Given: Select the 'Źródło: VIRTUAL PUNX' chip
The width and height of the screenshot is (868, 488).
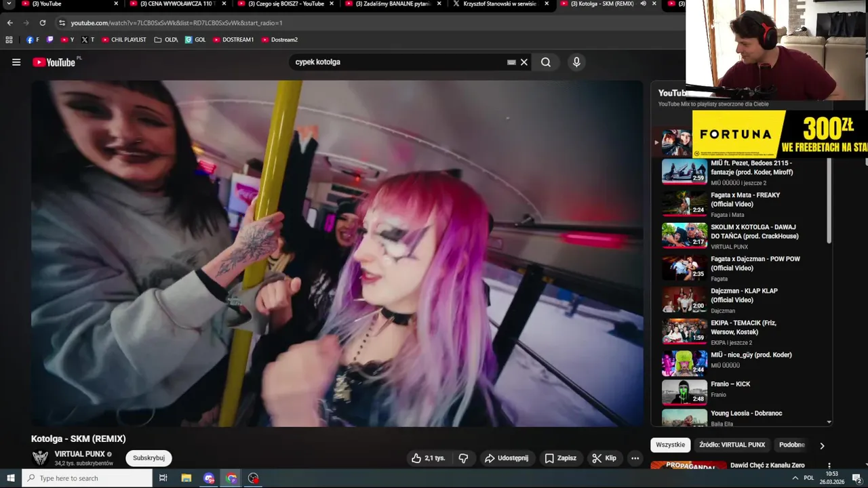Looking at the screenshot, I should coord(732,445).
